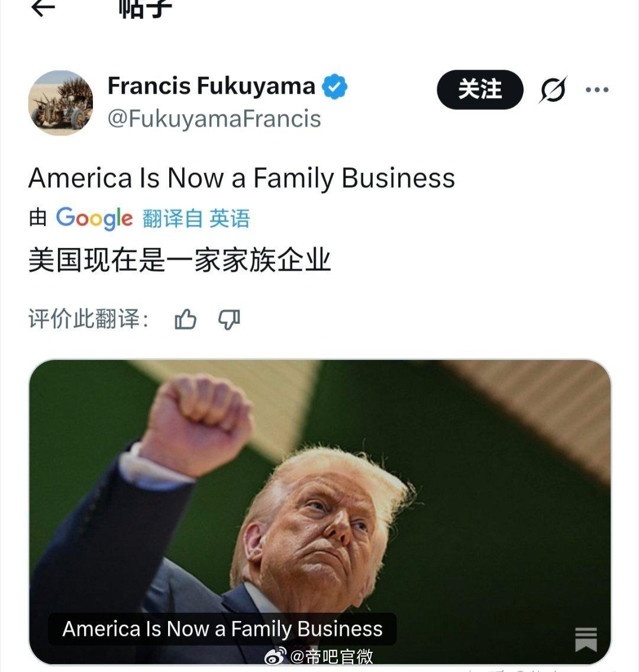
Task: Follow the account with 关注 button
Action: [x=480, y=89]
